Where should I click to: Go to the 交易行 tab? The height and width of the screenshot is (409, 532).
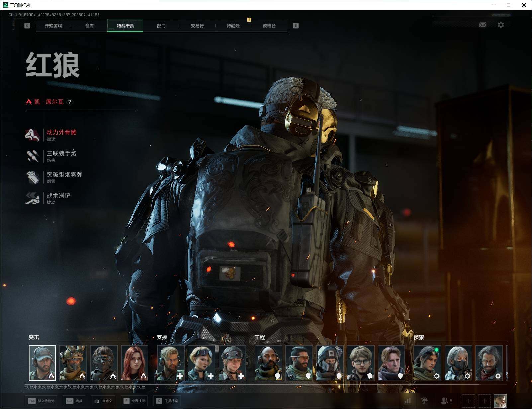(x=197, y=26)
